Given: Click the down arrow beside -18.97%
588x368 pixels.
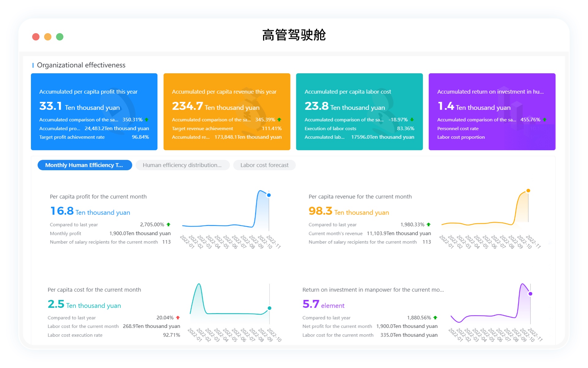Looking at the screenshot, I should coord(412,120).
